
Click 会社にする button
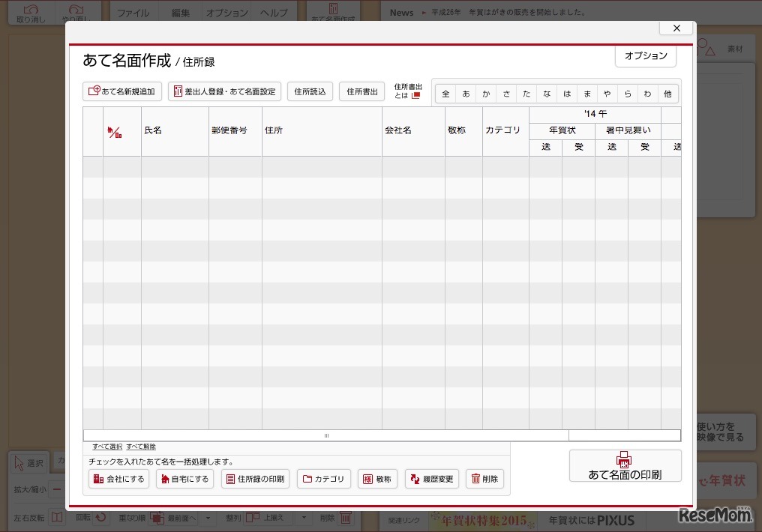tap(118, 479)
